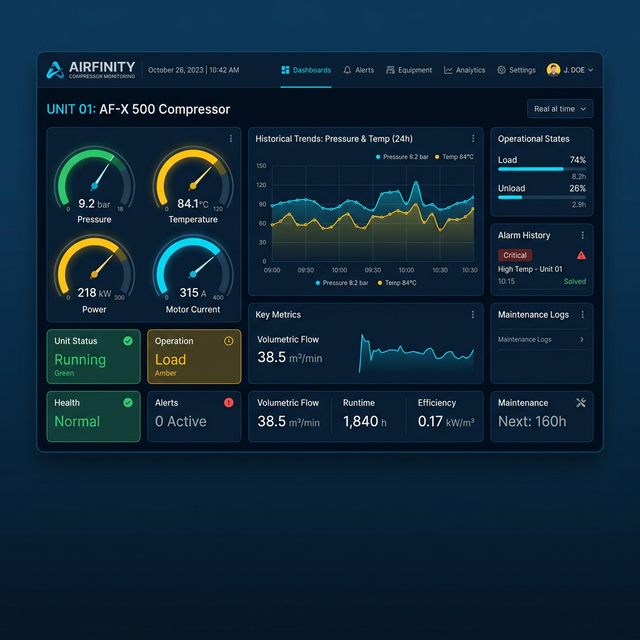Toggle Pressure series in top legend
The height and width of the screenshot is (640, 640).
click(x=402, y=157)
